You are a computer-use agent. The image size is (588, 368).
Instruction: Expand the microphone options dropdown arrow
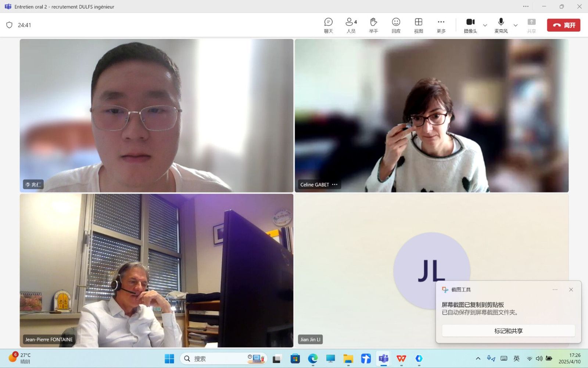(x=516, y=25)
